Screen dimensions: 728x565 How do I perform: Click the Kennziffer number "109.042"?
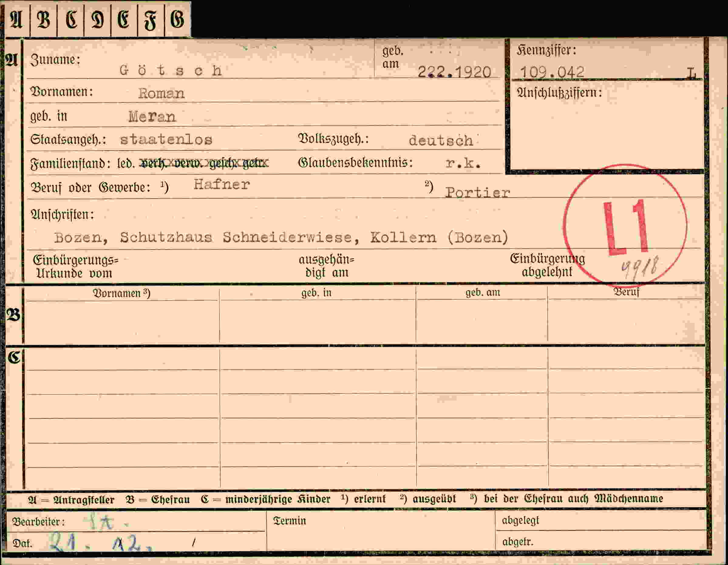point(552,72)
